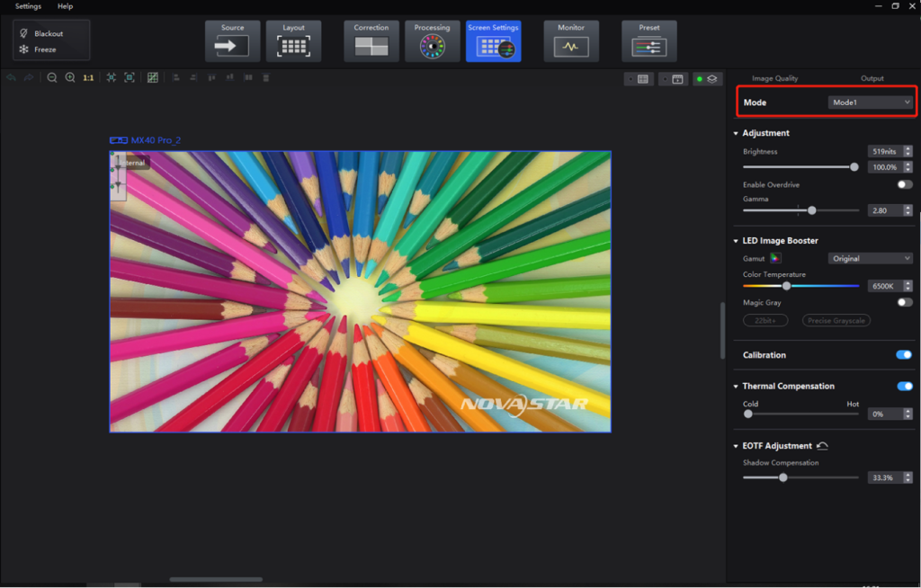Open the Mode dropdown showing Mode1
The height and width of the screenshot is (588, 921).
tap(870, 102)
